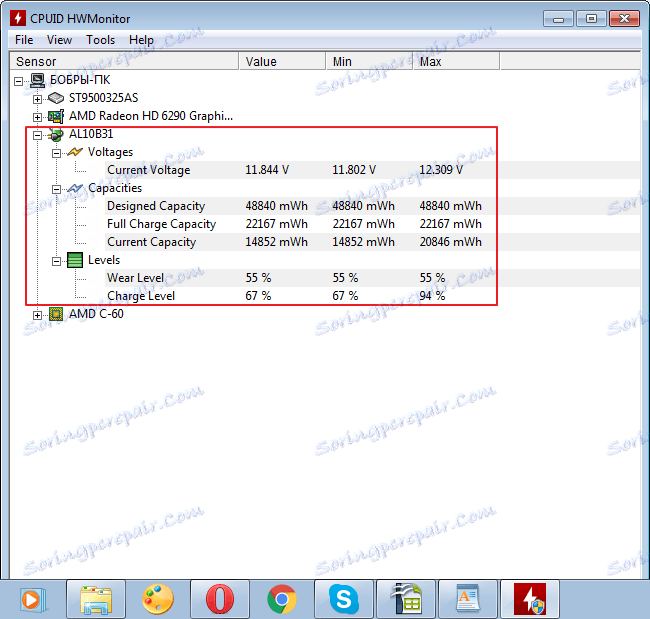Image resolution: width=650 pixels, height=619 pixels.
Task: Click the Capacities blue graph icon
Action: point(75,188)
